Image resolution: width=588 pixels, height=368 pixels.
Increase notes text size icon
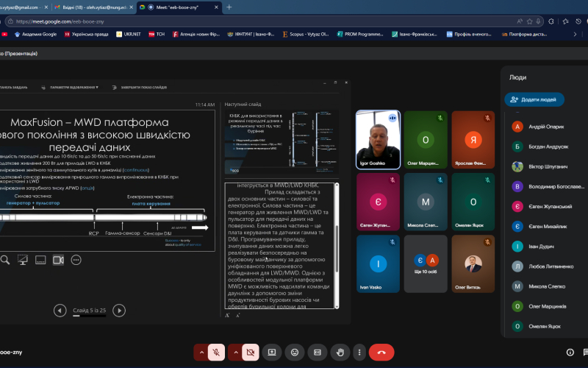pos(227,316)
